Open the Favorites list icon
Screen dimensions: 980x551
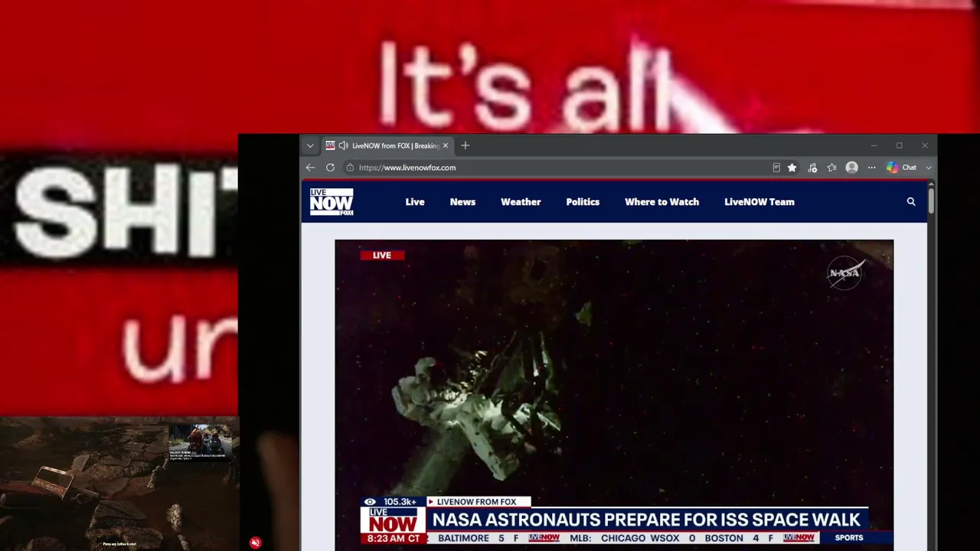832,168
